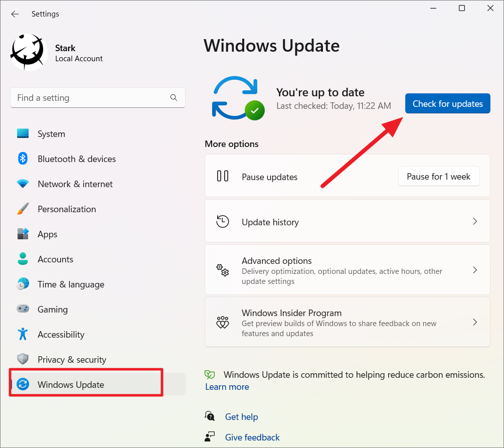Open Bluetooth & devices via its icon
The height and width of the screenshot is (448, 504).
click(23, 159)
